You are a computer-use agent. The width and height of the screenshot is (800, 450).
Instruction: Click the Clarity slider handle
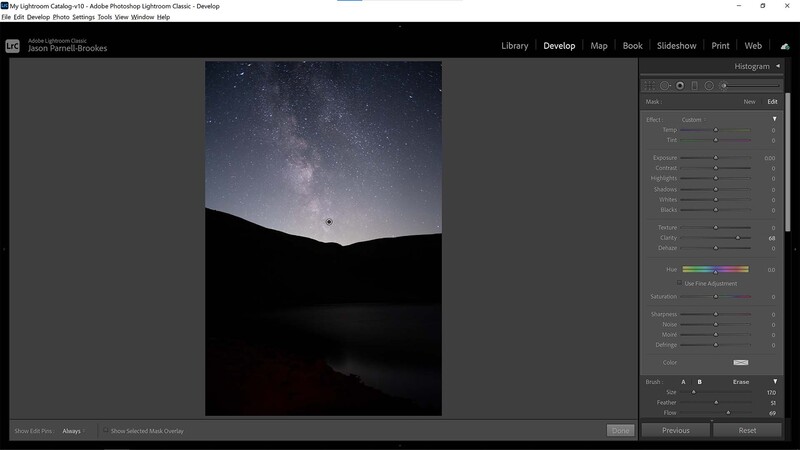(x=738, y=238)
